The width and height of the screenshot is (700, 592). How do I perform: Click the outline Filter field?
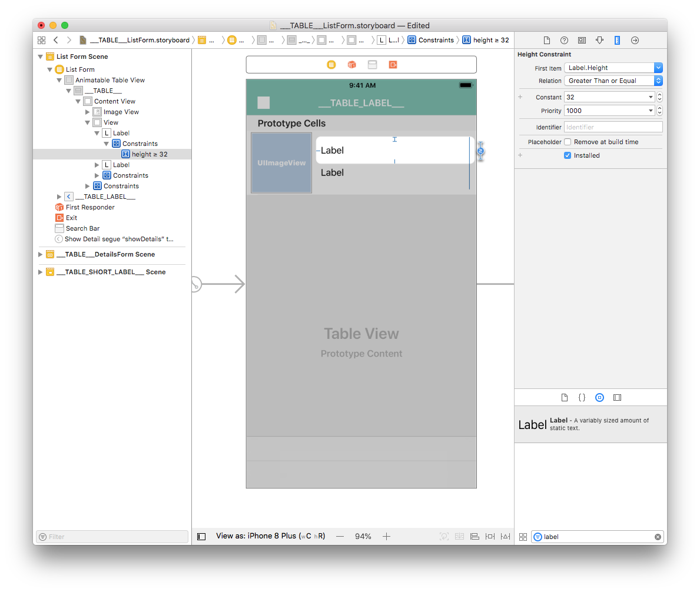point(112,537)
